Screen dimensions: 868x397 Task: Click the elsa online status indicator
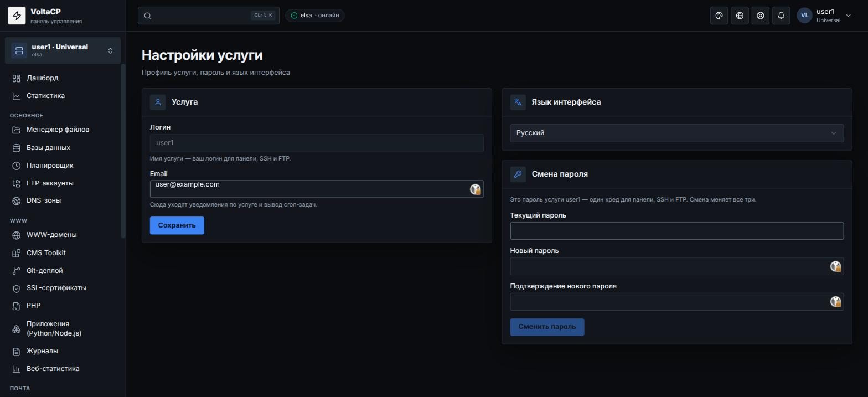(x=315, y=16)
